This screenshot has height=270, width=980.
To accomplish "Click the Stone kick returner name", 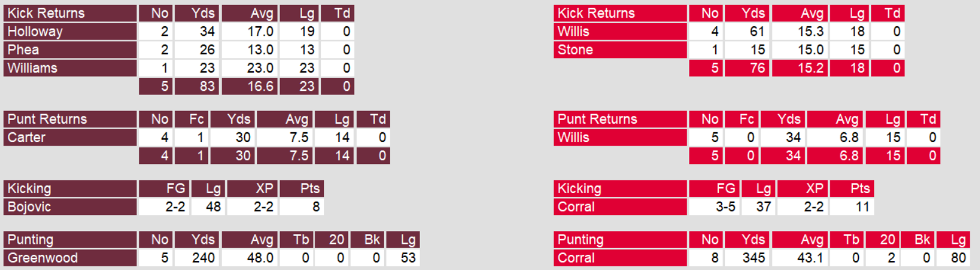I will click(x=575, y=50).
